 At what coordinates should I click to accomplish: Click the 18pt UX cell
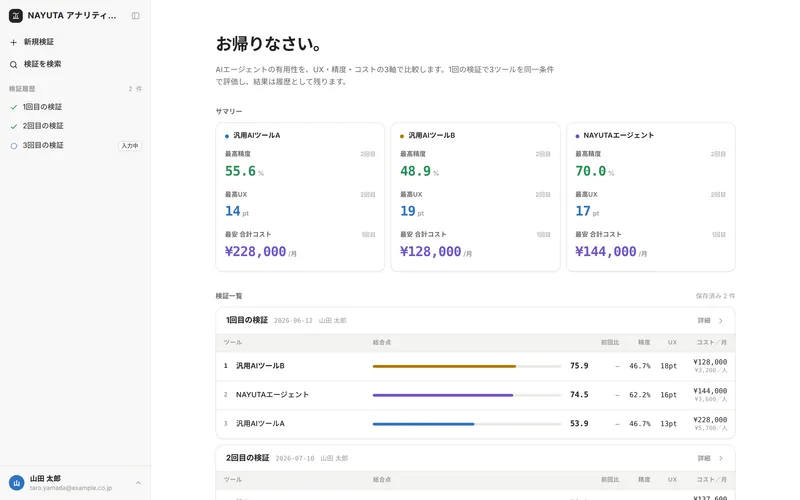tap(668, 366)
